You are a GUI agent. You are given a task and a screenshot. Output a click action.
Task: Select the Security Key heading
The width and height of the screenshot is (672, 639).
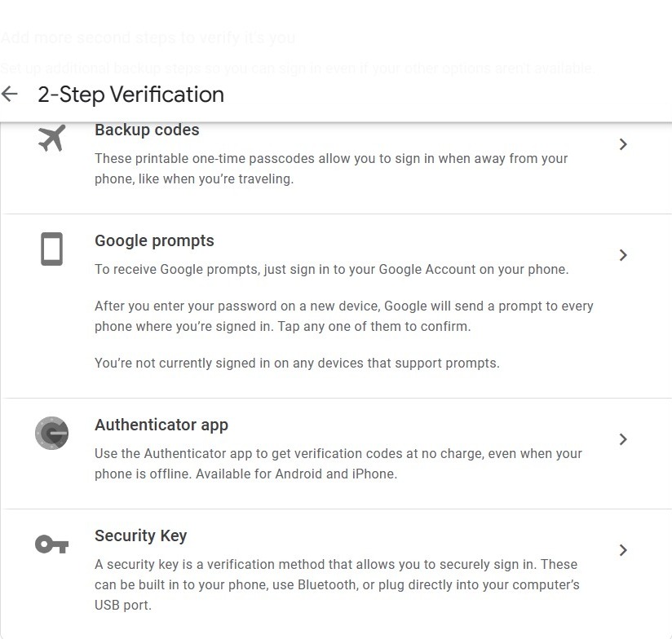[x=140, y=536]
